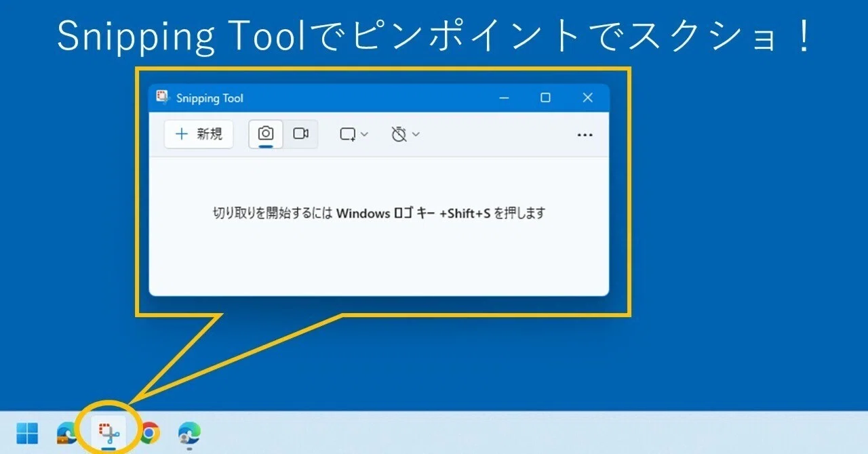This screenshot has height=454, width=868.
Task: Open the Windows Start menu
Action: [x=27, y=432]
